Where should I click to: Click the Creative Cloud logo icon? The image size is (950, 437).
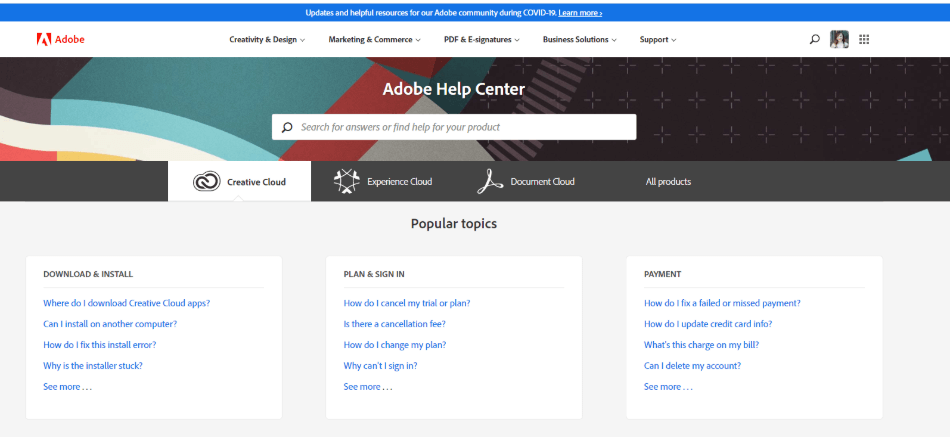tap(207, 181)
